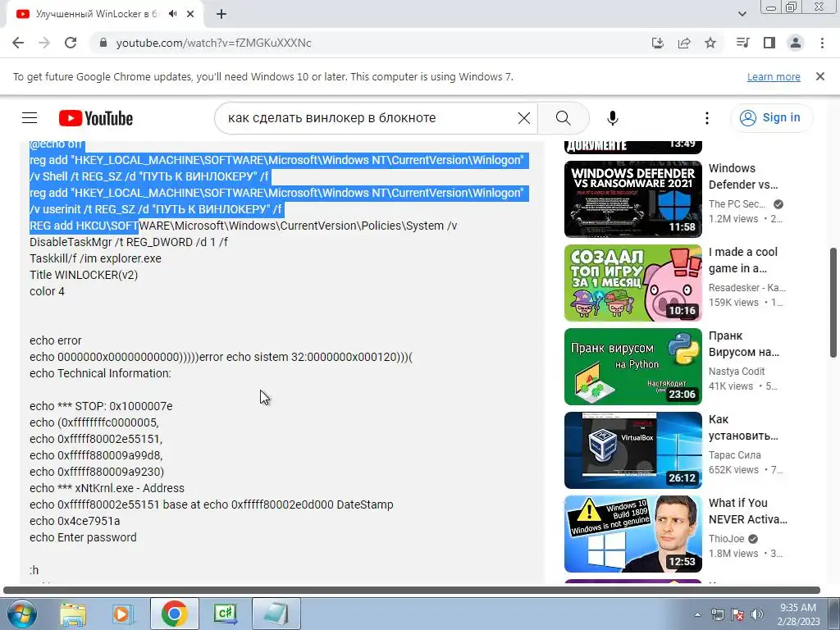Open the Windows Defender vs... video title
840x630 pixels.
pos(743,176)
